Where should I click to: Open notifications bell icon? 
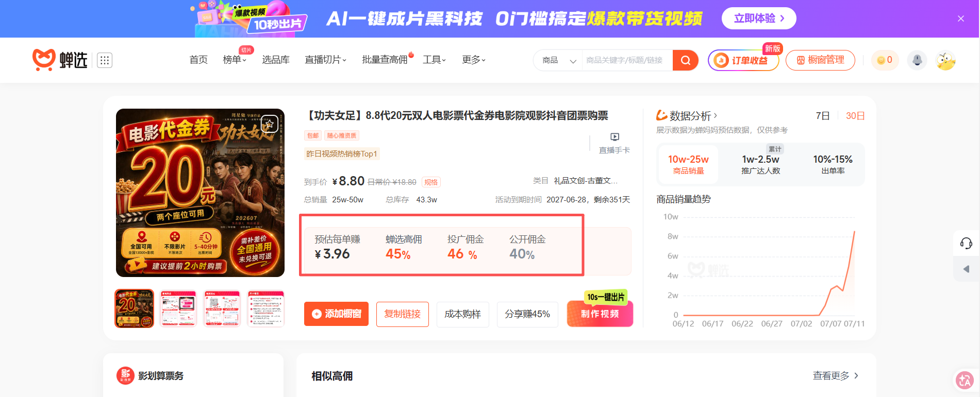917,60
